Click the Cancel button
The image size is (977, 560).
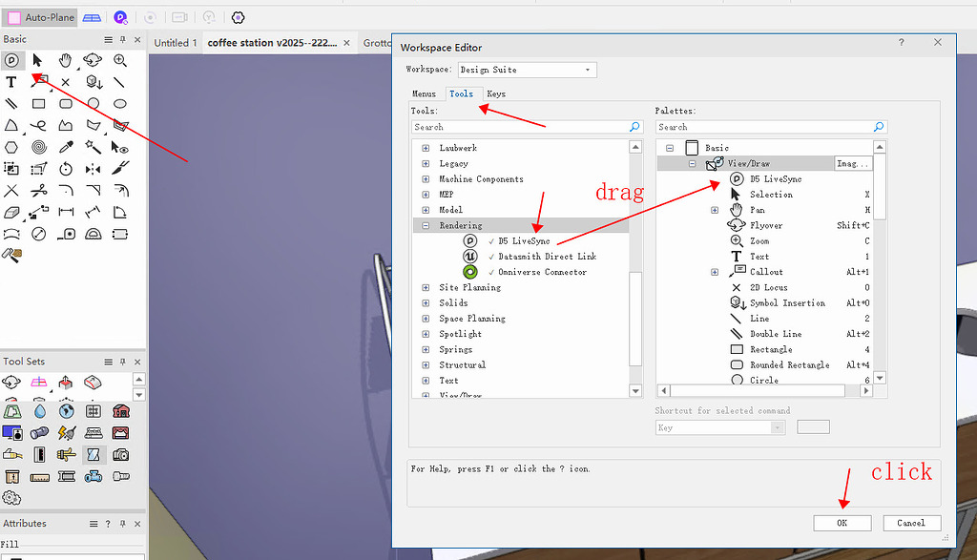click(910, 523)
